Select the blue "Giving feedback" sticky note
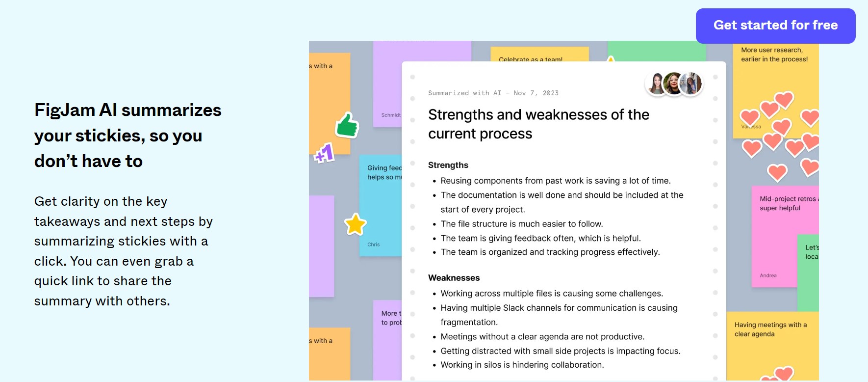The image size is (868, 382). coord(380,206)
